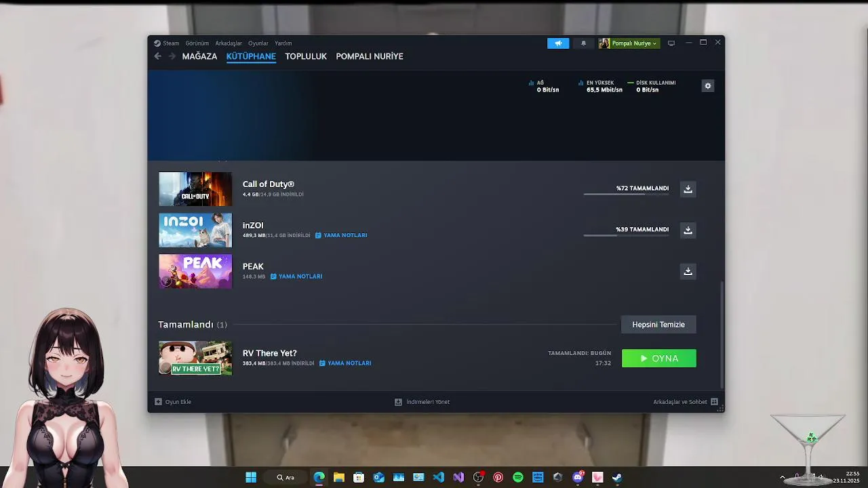Click the inZOI download progress bar

tap(626, 236)
